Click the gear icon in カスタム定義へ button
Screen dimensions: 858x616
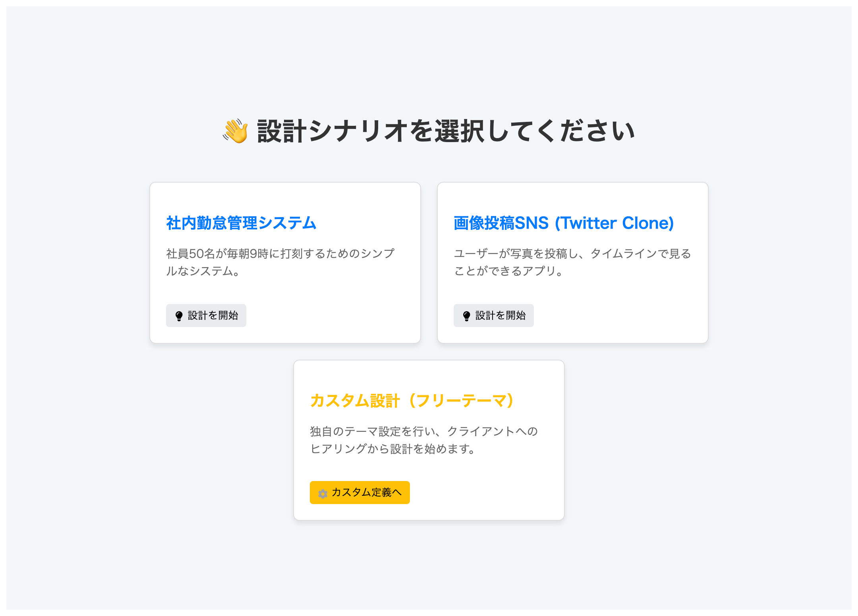coord(323,492)
